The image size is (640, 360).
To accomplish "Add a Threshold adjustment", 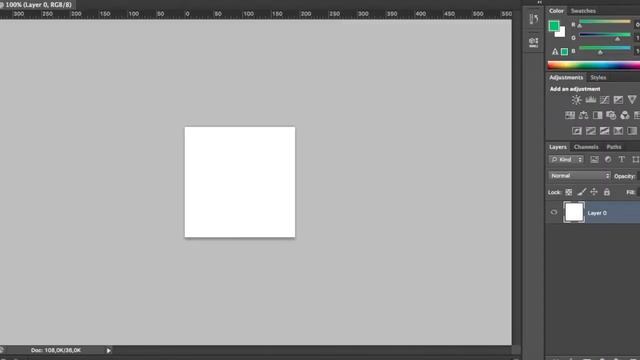I will [604, 131].
